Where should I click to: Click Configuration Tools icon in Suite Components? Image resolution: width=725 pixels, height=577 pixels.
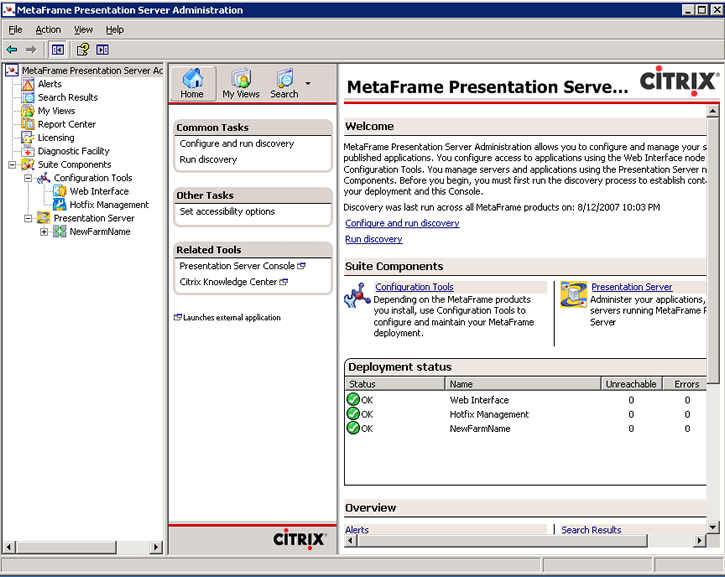pyautogui.click(x=357, y=295)
